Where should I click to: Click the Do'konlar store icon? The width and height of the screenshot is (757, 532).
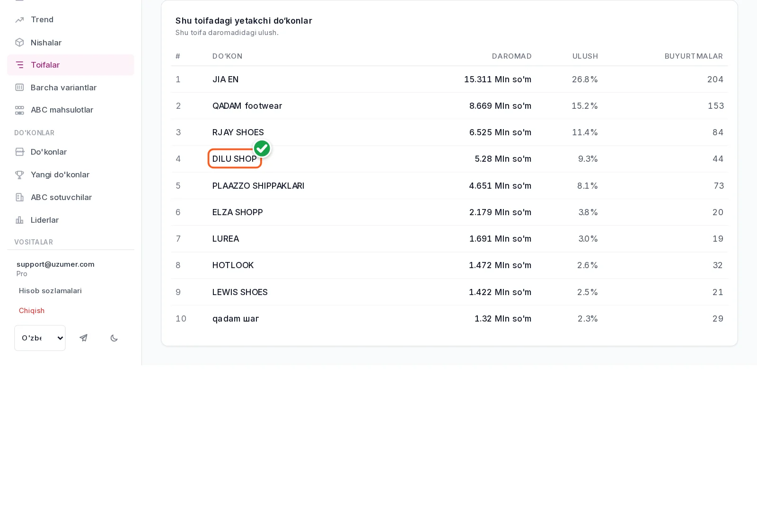coord(19,152)
